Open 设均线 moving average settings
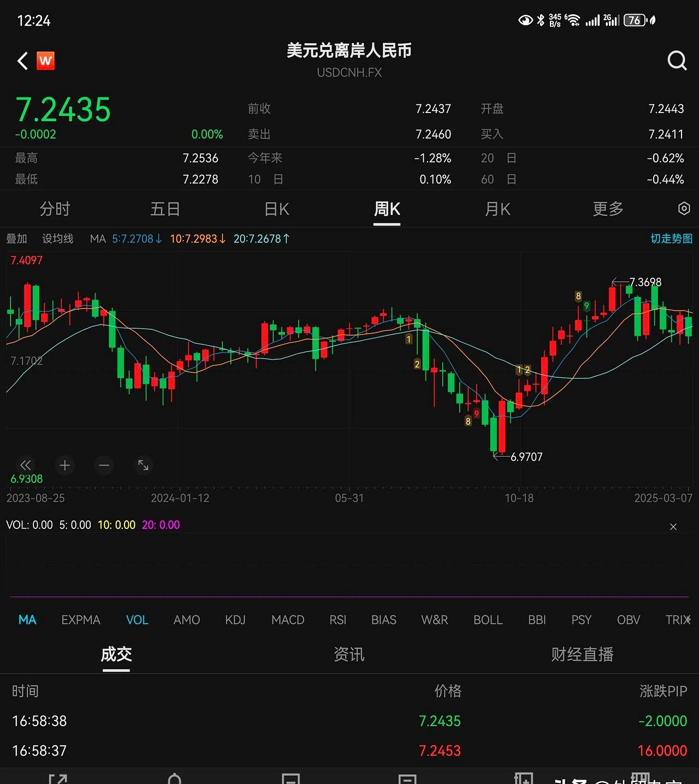Image resolution: width=699 pixels, height=784 pixels. pyautogui.click(x=57, y=239)
